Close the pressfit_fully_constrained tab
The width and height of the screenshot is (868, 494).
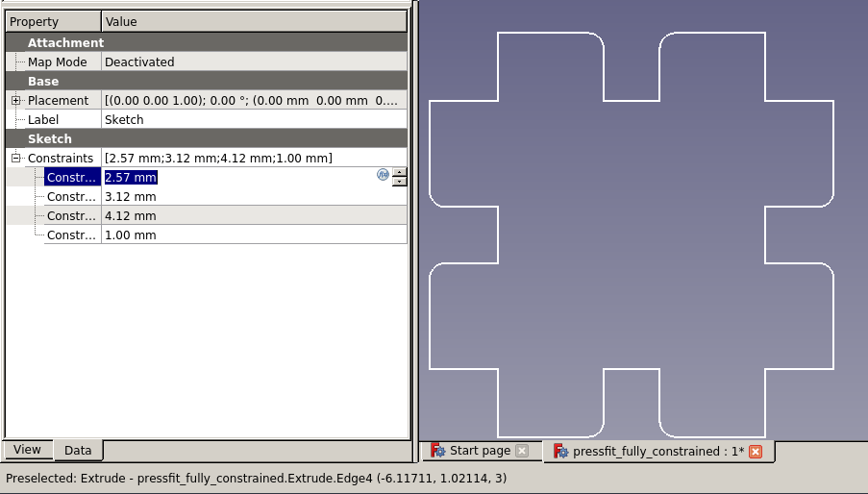pos(756,452)
